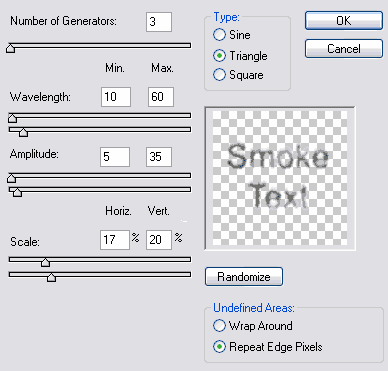Click the Number of Generators slider handle

tap(11, 48)
